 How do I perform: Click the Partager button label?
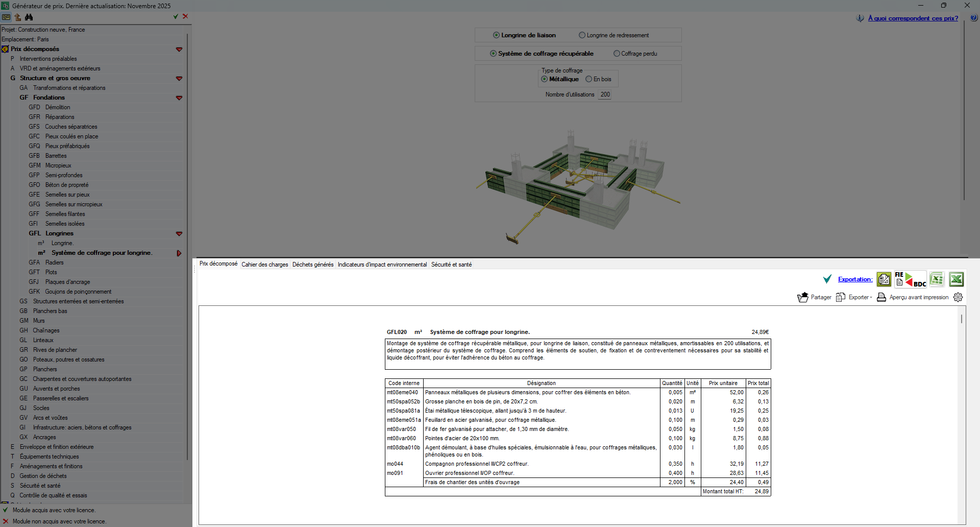pos(821,297)
